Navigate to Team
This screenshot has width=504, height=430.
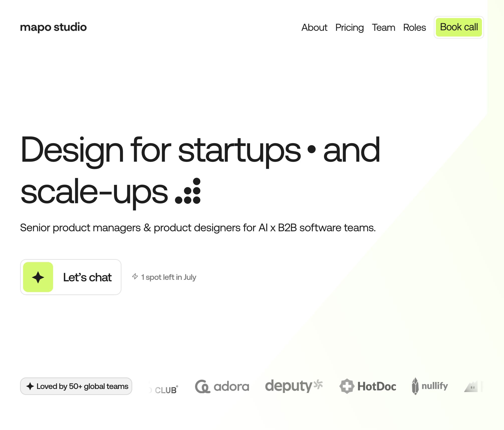tap(383, 28)
